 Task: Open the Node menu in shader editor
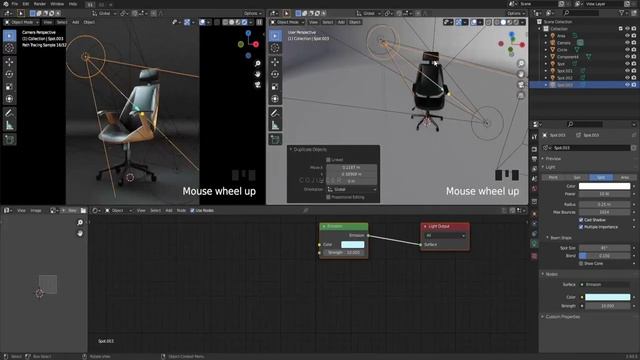181,211
